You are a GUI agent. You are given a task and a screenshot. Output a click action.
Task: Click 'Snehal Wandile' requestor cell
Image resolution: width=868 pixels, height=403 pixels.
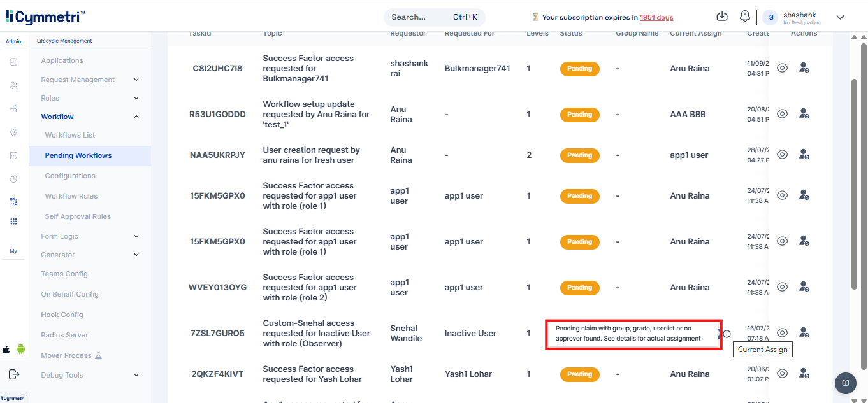coord(406,334)
